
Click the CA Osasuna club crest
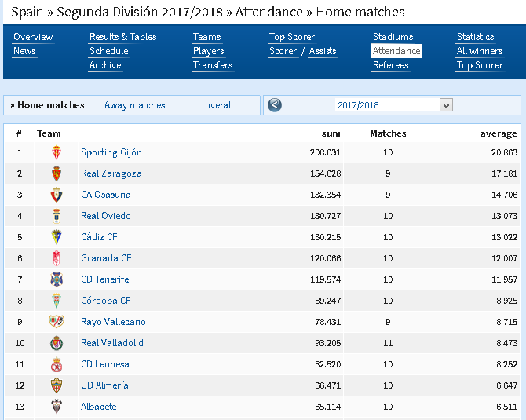pos(57,195)
